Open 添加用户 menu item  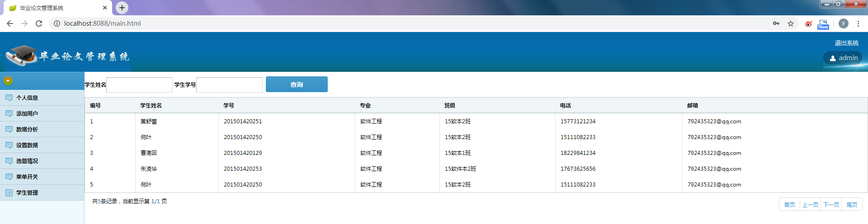point(27,114)
